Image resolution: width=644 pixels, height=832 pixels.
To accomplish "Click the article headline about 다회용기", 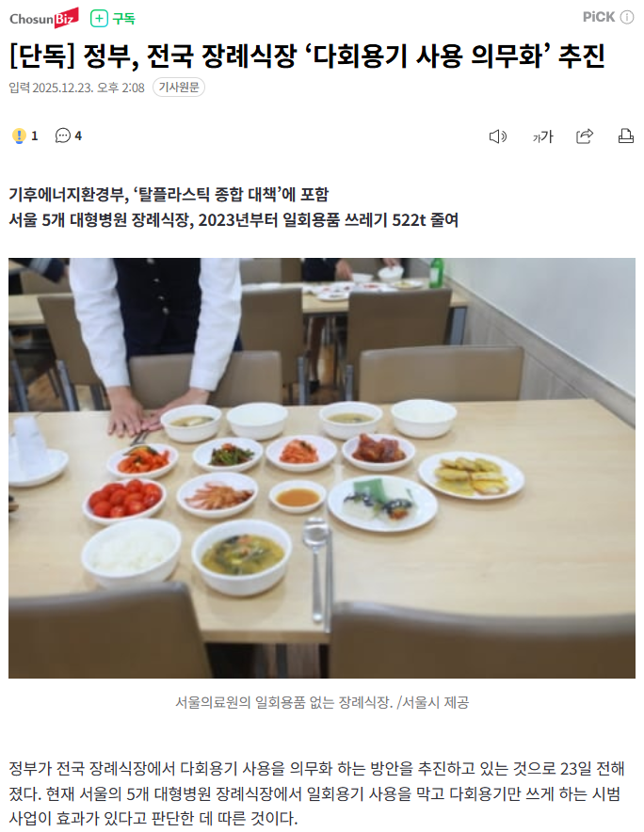I will click(x=307, y=56).
